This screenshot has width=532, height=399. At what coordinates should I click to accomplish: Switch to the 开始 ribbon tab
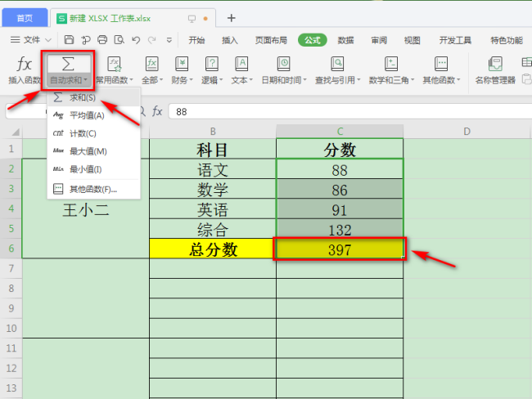196,40
